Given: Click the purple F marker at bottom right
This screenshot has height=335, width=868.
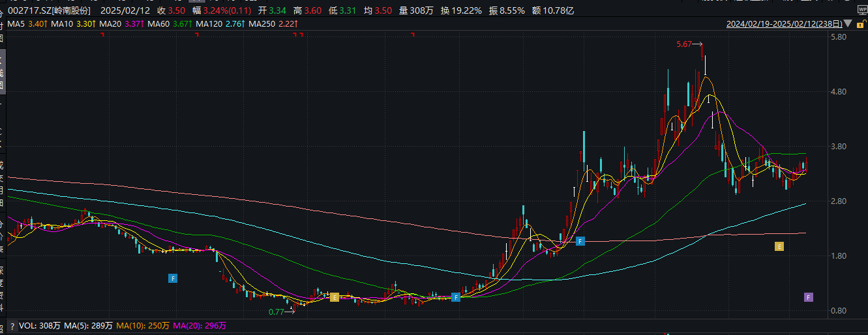Looking at the screenshot, I should [809, 297].
